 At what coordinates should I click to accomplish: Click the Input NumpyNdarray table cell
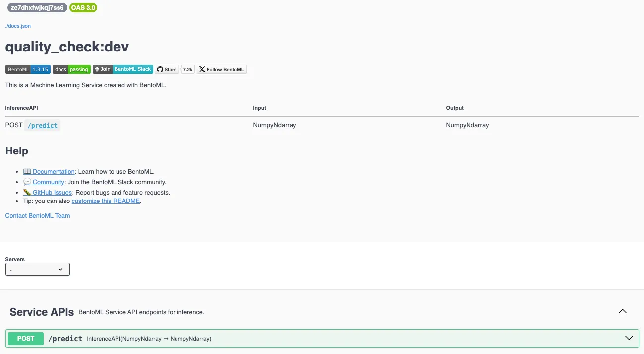275,125
